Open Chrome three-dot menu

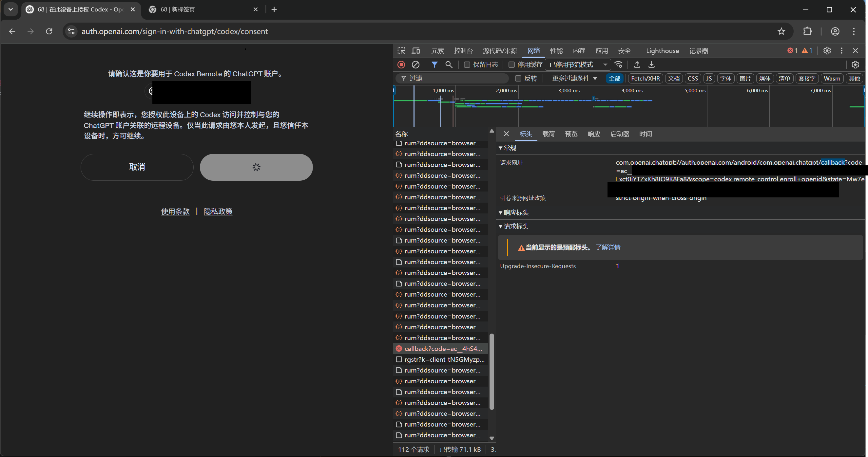(x=854, y=31)
